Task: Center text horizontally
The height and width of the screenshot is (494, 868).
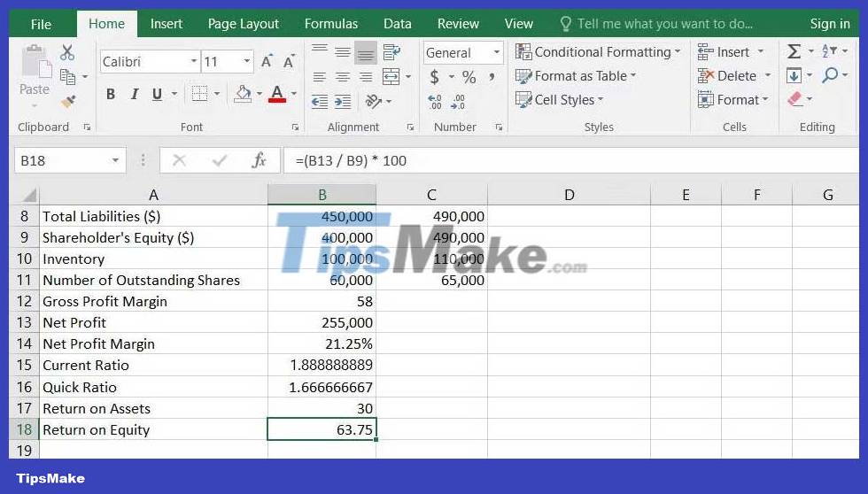Action: pyautogui.click(x=343, y=77)
